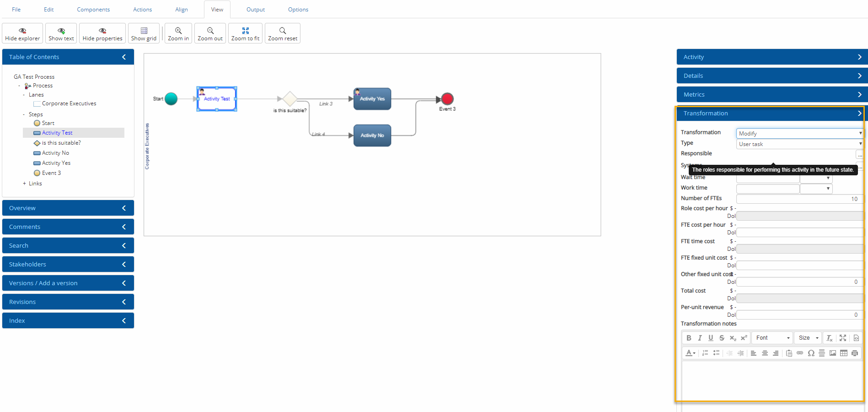The width and height of the screenshot is (868, 412).
Task: Toggle Hide properties panel
Action: click(102, 33)
